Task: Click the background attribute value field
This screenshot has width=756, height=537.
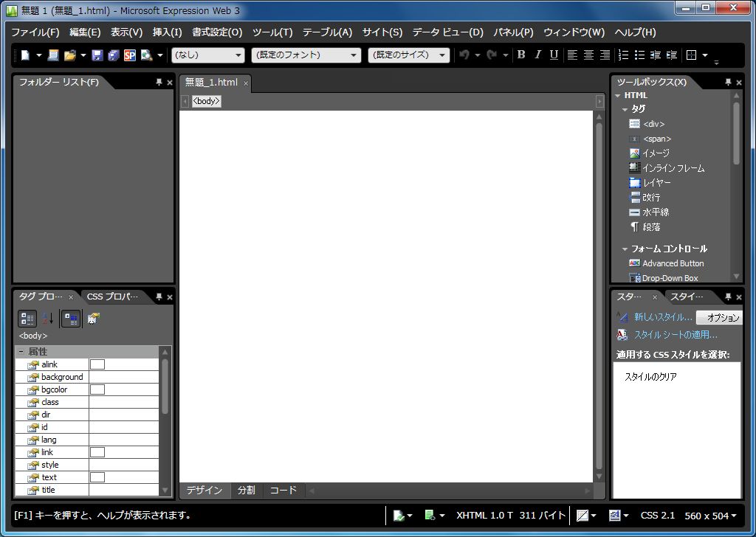Action: coord(124,377)
